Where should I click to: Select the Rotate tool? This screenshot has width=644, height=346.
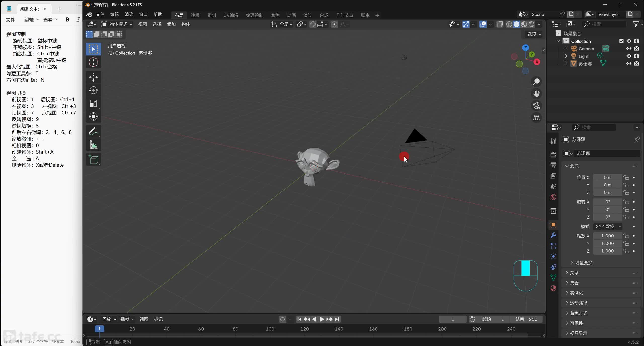pyautogui.click(x=93, y=90)
